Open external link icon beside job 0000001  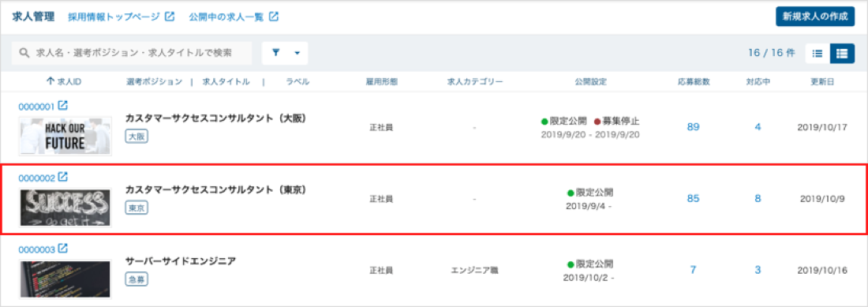pos(63,105)
